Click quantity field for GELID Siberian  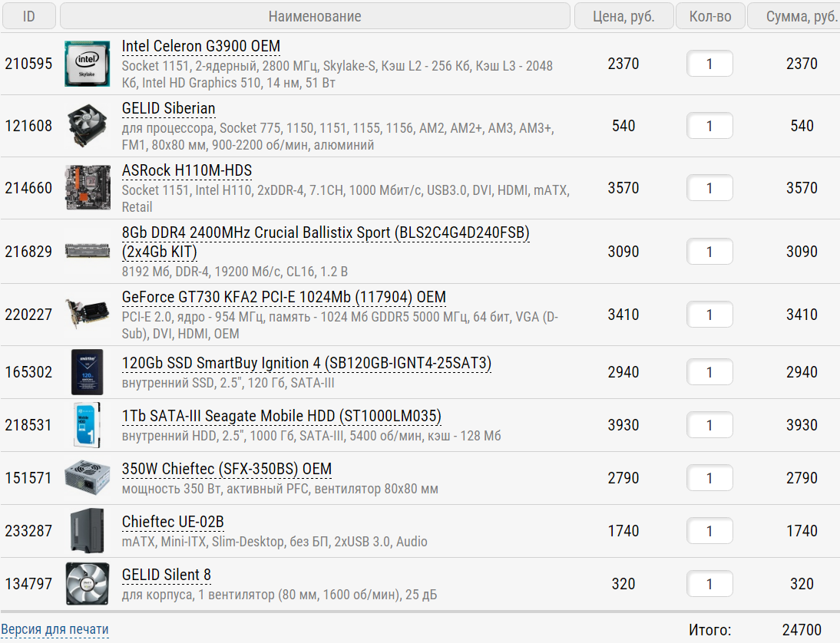click(709, 126)
